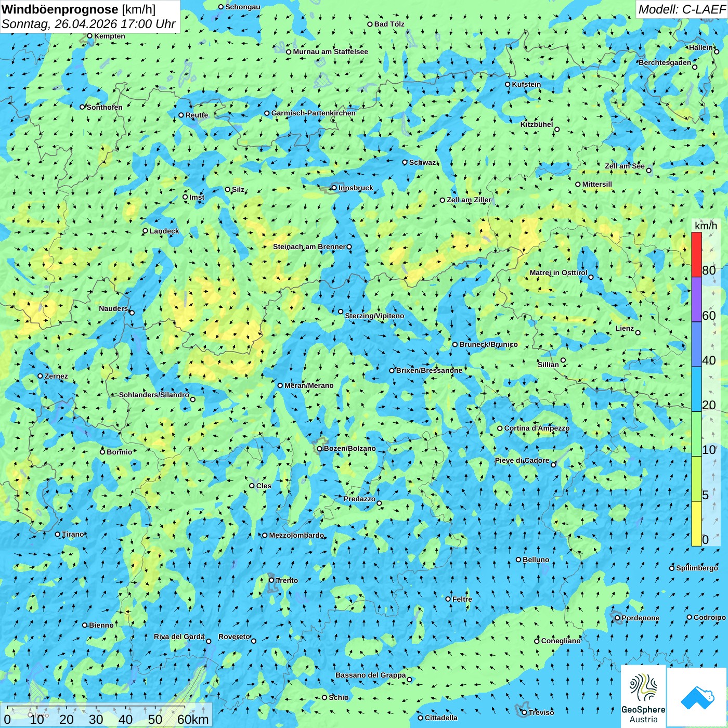Select the dark blue 40–60 legend swatch
Viewport: 728px width, 728px height.
pyautogui.click(x=696, y=345)
